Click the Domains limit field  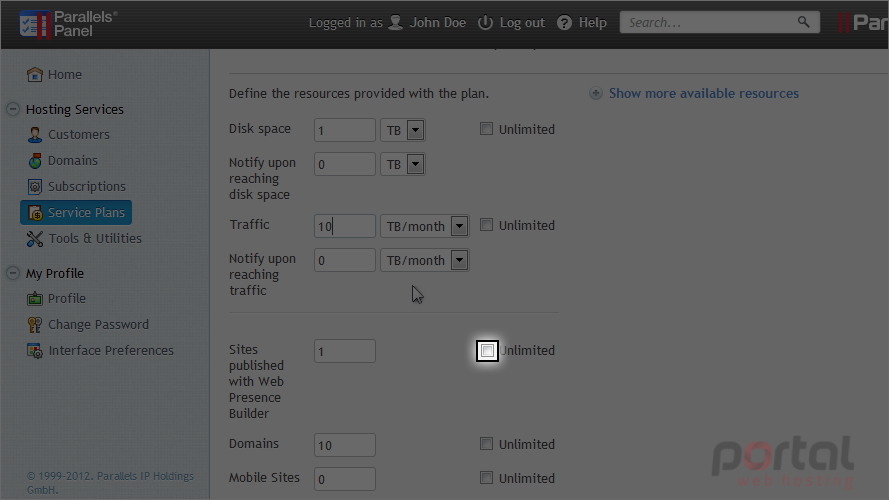pos(345,445)
